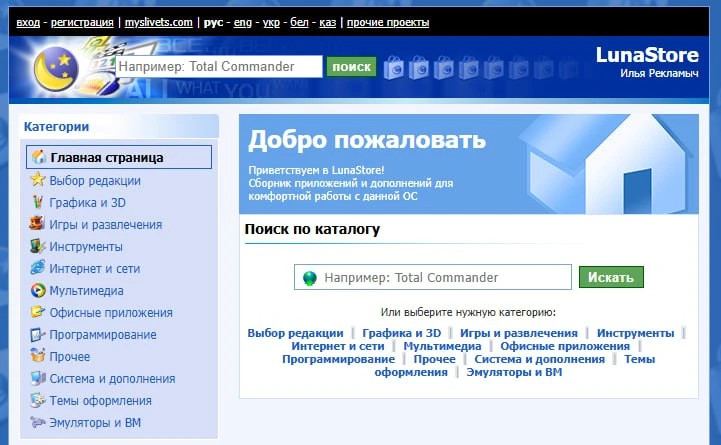The width and height of the screenshot is (721, 445).
Task: Click Эмуляторы и ВМ link below catalog search
Action: tap(514, 372)
